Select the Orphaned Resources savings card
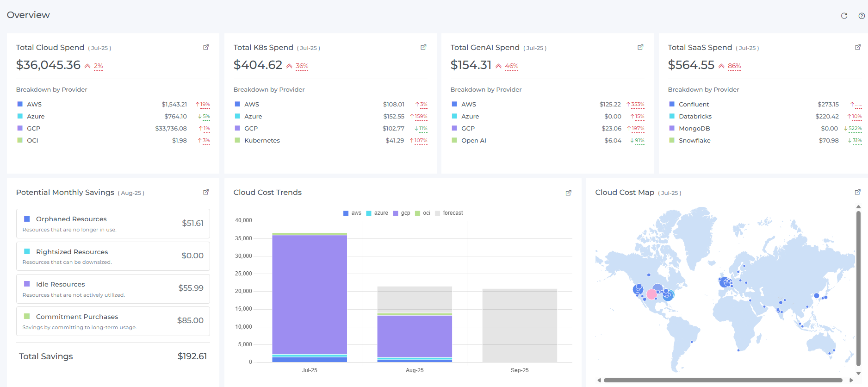Viewport: 868px width, 387px height. (x=113, y=224)
